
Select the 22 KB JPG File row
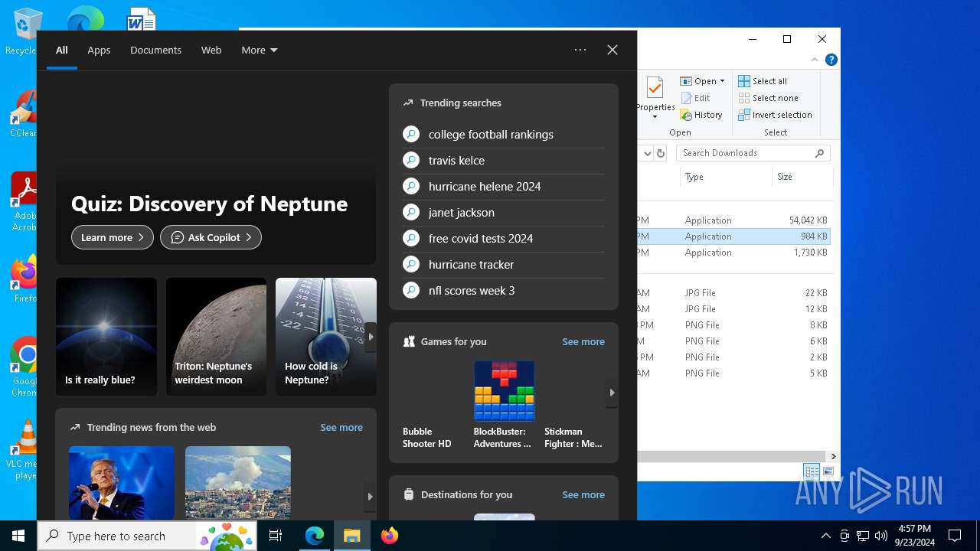click(733, 293)
